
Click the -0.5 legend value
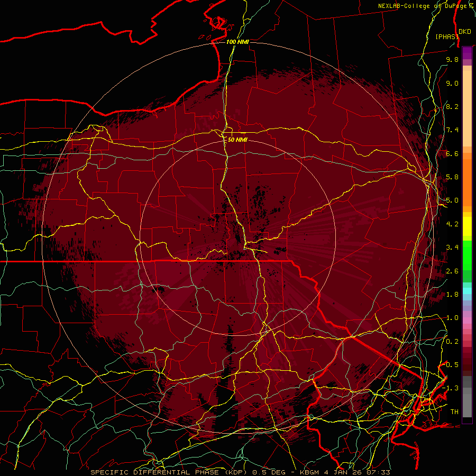451,364
